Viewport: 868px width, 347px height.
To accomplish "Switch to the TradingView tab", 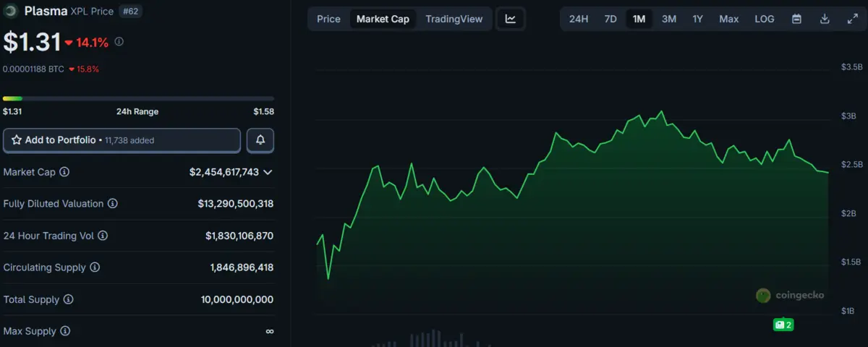I will (454, 19).
